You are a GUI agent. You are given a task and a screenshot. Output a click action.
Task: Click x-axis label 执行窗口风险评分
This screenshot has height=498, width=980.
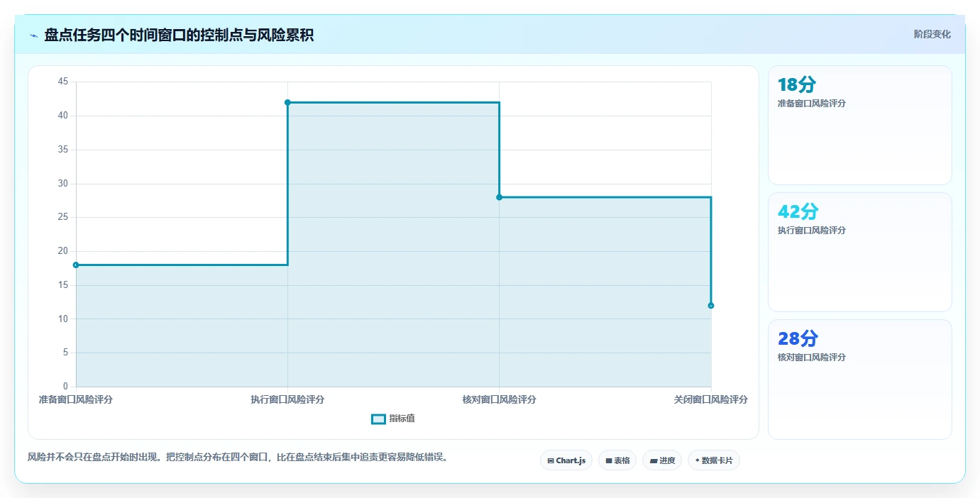[287, 400]
